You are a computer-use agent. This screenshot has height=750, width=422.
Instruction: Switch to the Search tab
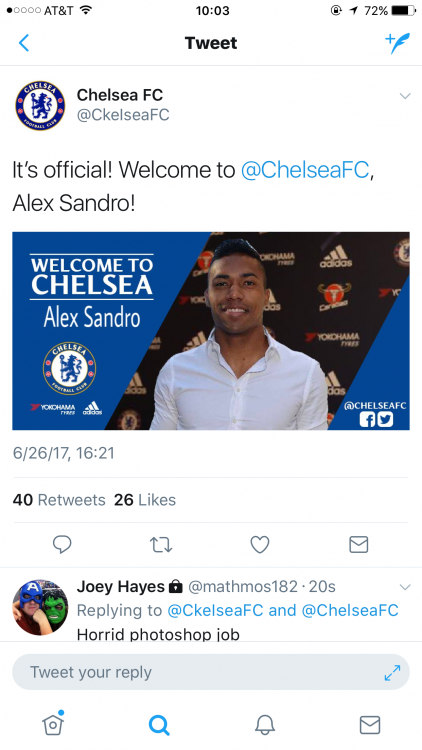(x=159, y=725)
